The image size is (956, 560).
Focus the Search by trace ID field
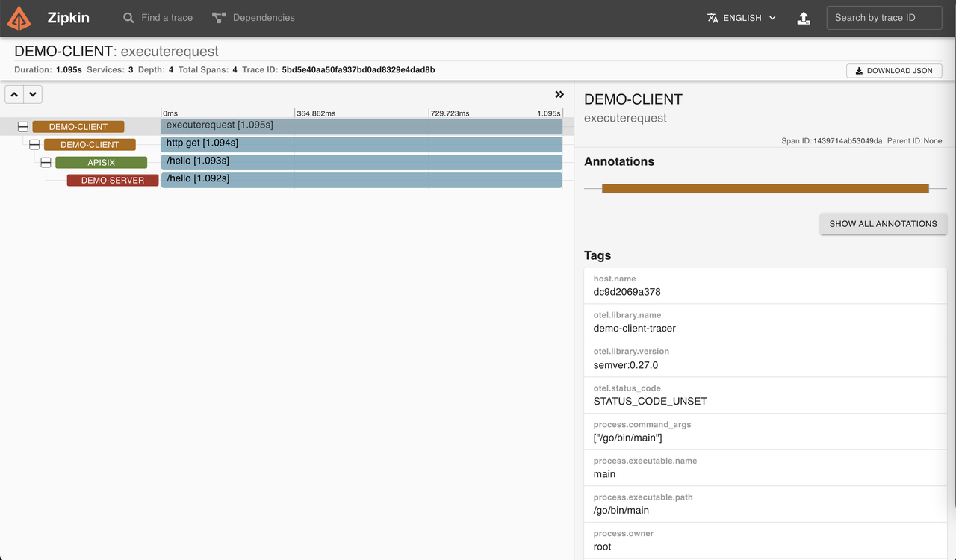(883, 18)
